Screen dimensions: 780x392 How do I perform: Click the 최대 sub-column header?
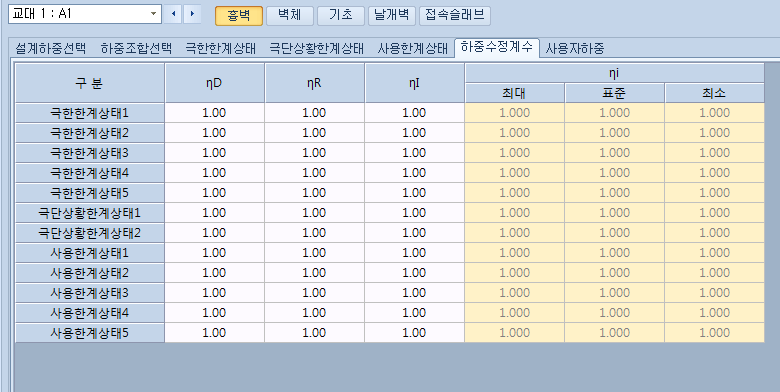pyautogui.click(x=515, y=93)
